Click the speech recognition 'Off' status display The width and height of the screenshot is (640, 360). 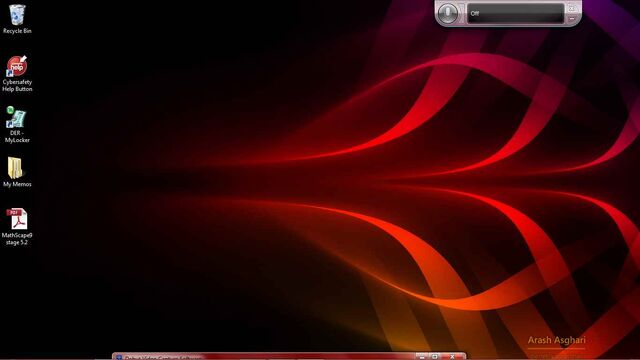tap(515, 13)
